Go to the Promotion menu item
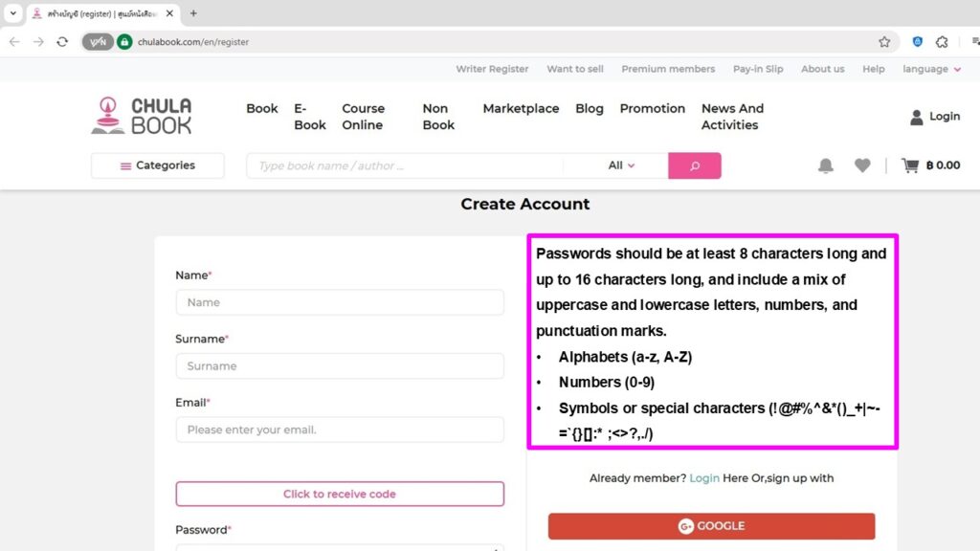Screen dimensions: 980x551 pos(652,109)
